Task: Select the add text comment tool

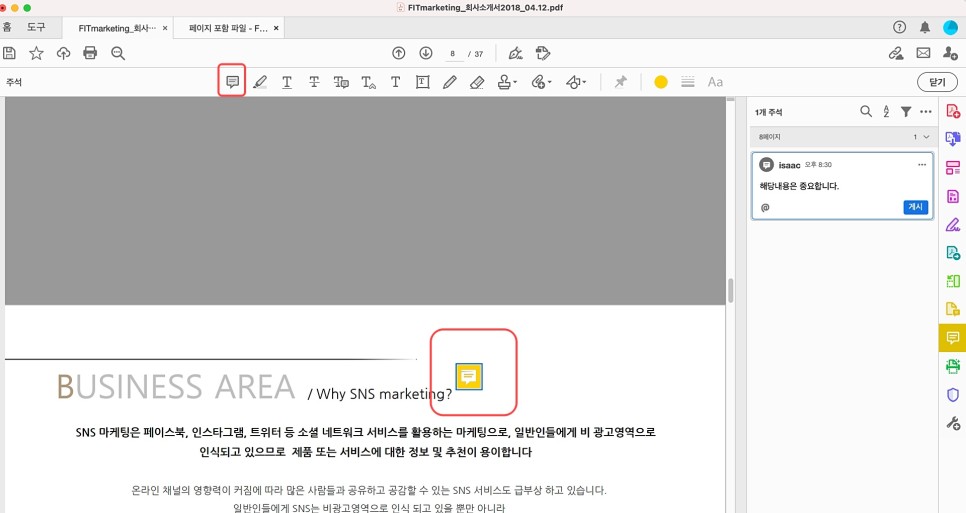Action: coord(396,82)
